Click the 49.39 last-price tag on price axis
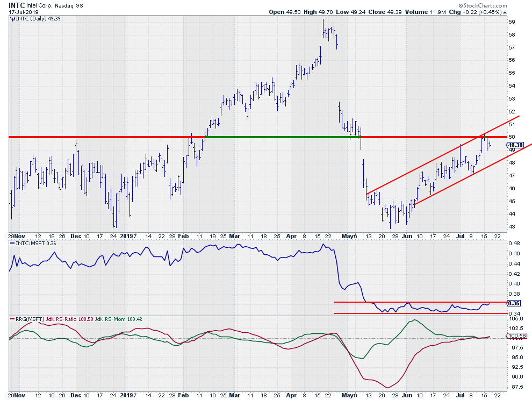 coord(515,146)
